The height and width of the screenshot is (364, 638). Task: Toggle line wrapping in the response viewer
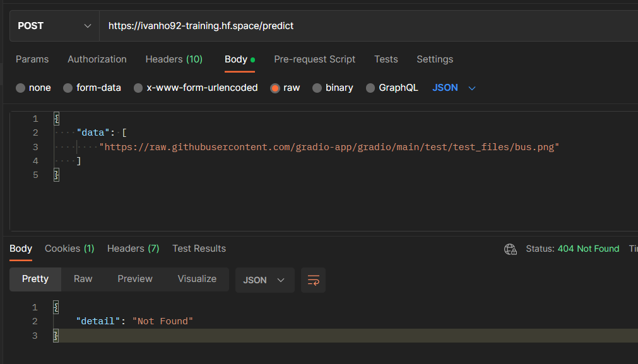click(x=313, y=279)
